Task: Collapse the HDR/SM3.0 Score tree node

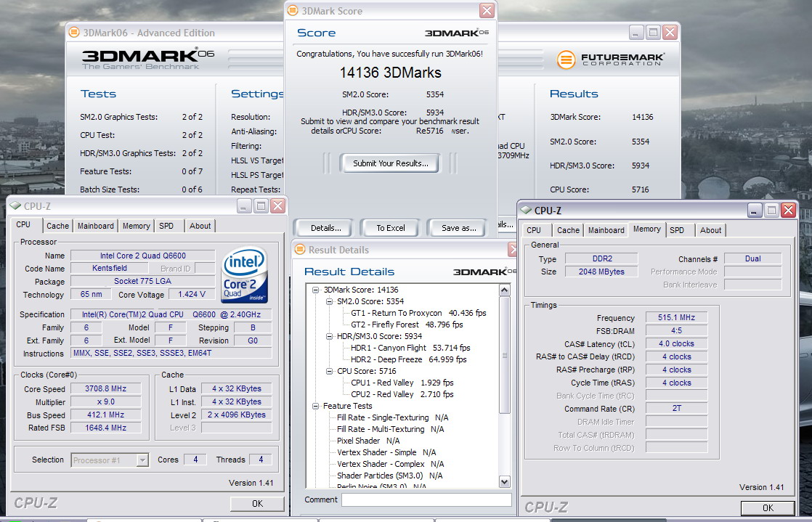Action: click(x=329, y=337)
